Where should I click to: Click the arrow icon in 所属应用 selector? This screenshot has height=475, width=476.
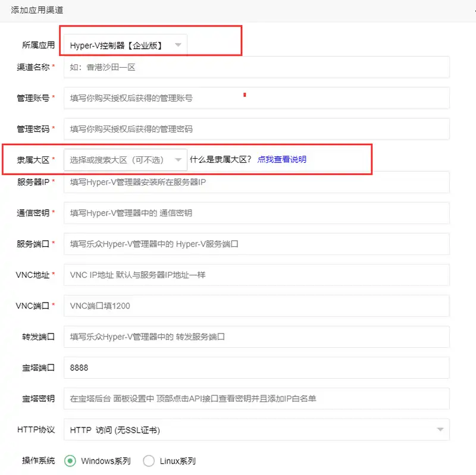point(177,45)
